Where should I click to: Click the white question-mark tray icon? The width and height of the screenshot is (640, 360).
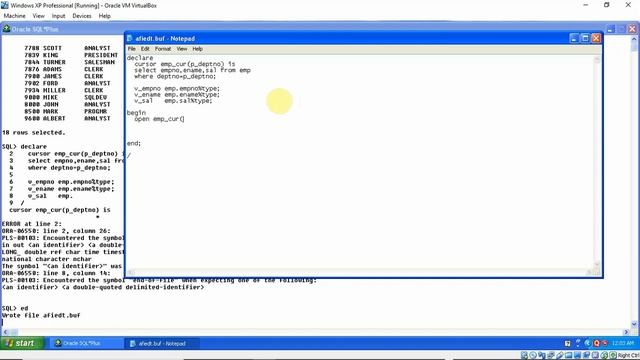567,343
